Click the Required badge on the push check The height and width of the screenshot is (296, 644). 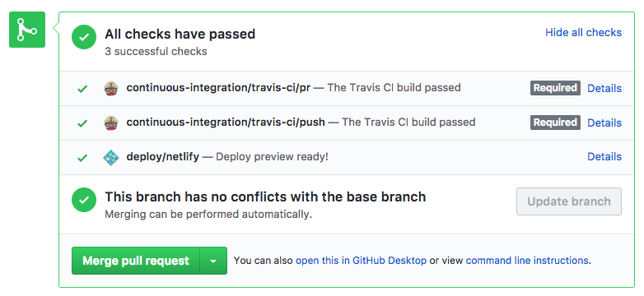coord(555,123)
